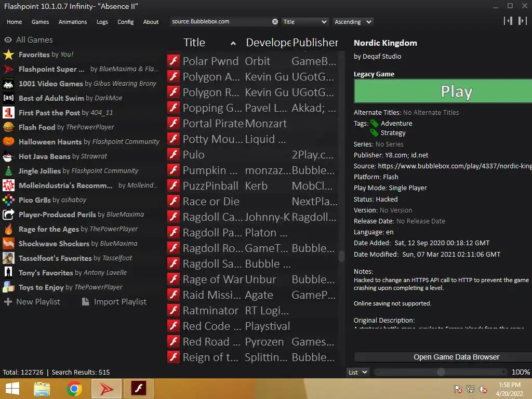This screenshot has height=399, width=532.
Task: Select the Player-Produced Perils icon
Action: (x=8, y=215)
